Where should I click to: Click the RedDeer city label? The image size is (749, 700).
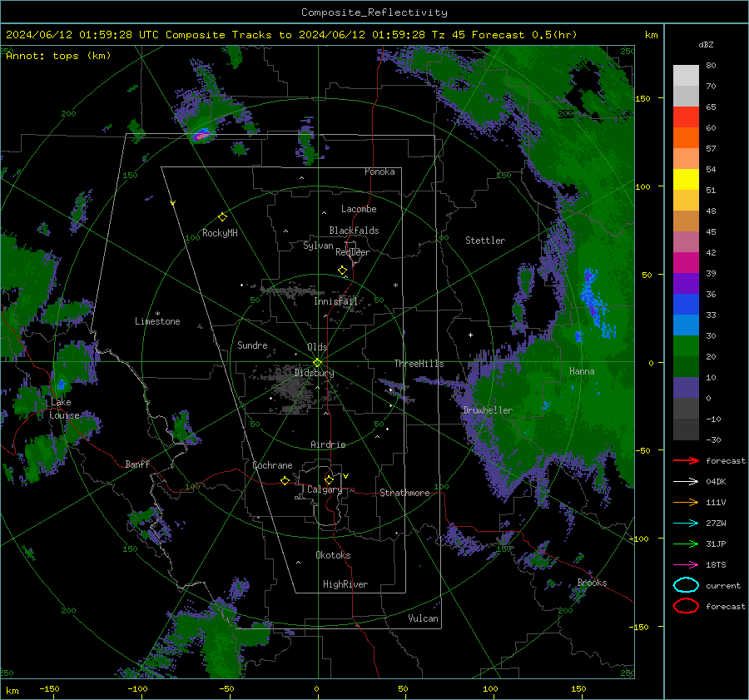353,252
